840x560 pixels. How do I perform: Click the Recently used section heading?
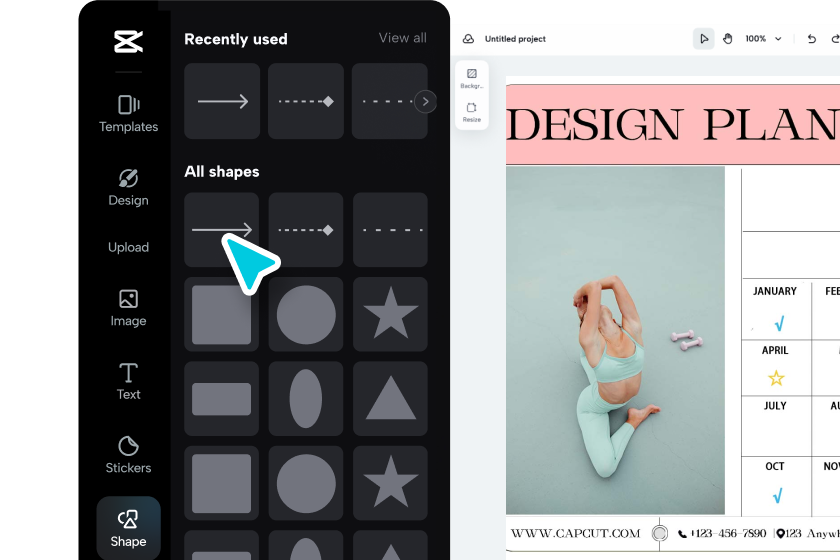coord(236,39)
